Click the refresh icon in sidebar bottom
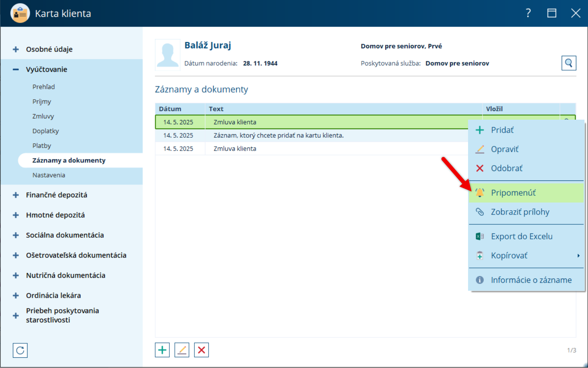The height and width of the screenshot is (368, 588). tap(20, 350)
